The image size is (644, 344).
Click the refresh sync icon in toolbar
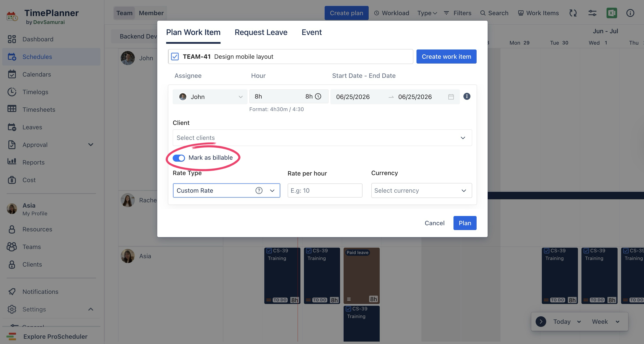click(573, 13)
